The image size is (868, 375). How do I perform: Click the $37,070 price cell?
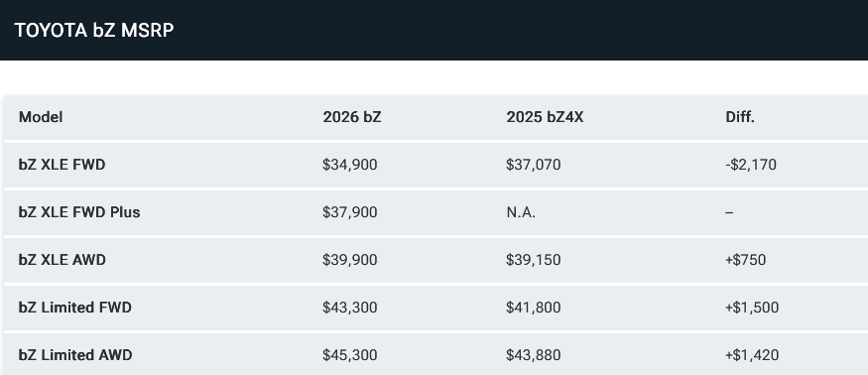(533, 165)
